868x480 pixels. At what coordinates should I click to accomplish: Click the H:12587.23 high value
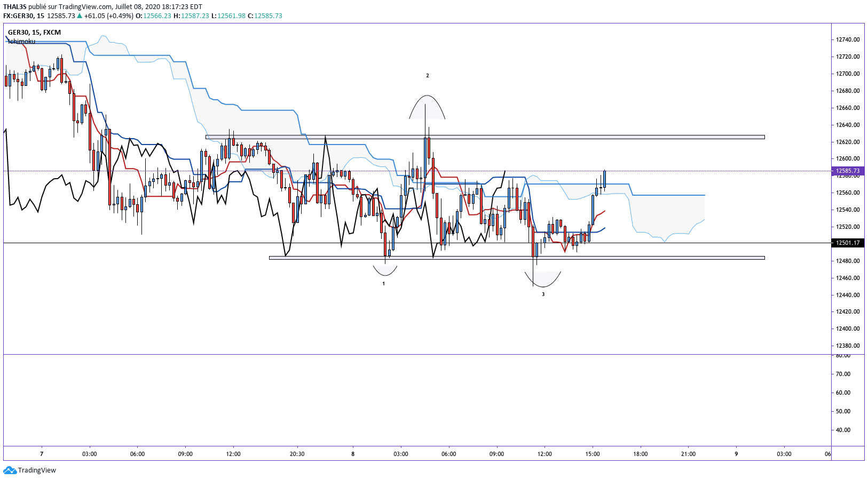[191, 15]
